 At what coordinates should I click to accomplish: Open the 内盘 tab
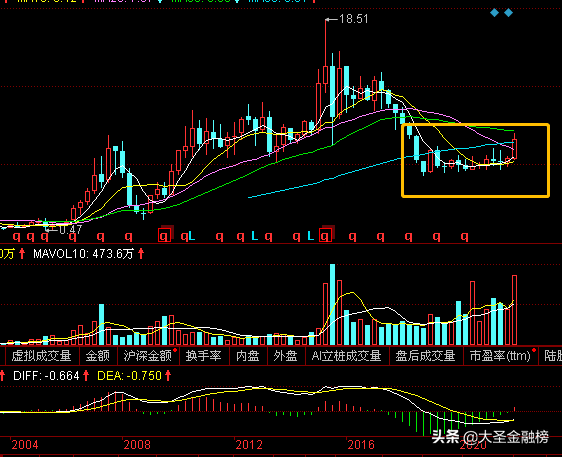click(248, 356)
